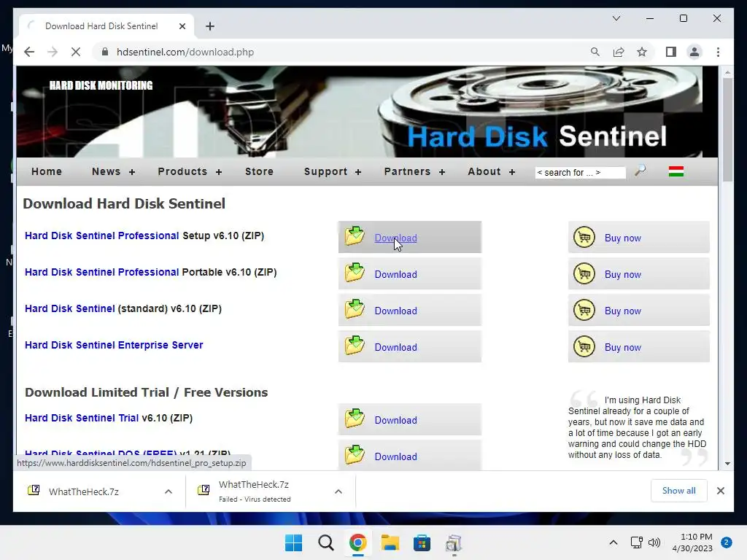747x560 pixels.
Task: Open the Chrome profile avatar
Action: coord(694,52)
